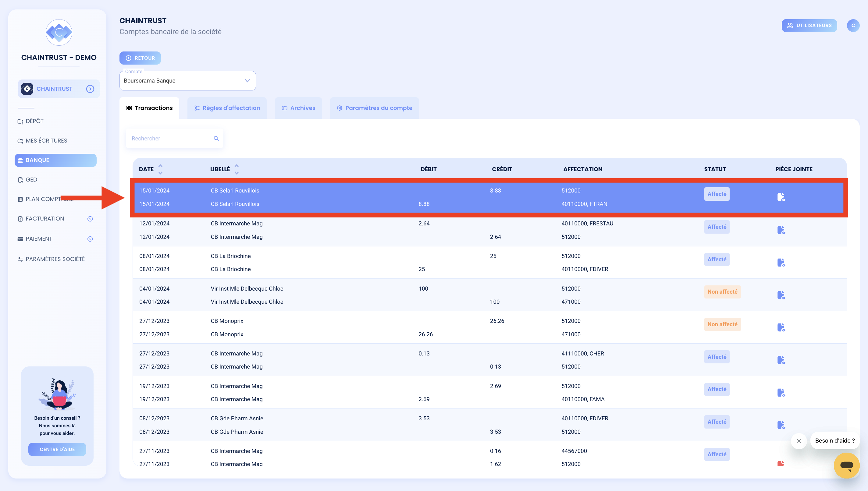Click the Utilisateurs button
This screenshot has width=868, height=491.
809,26
